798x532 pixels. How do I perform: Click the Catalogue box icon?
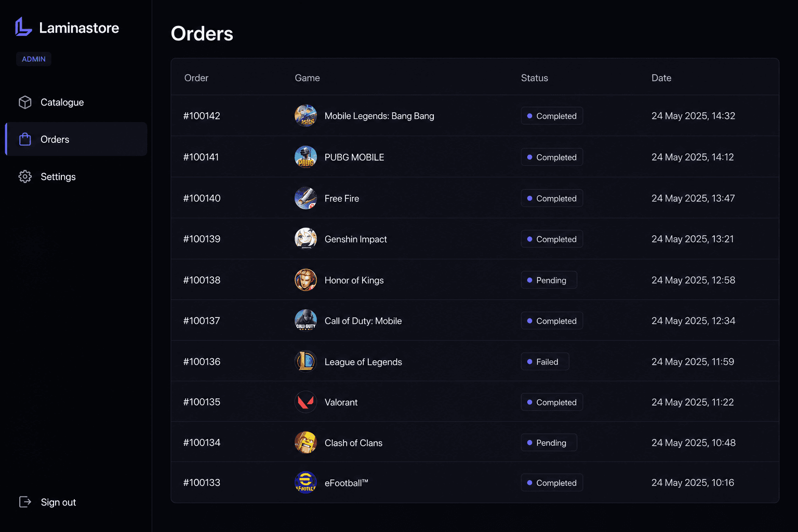(x=25, y=102)
